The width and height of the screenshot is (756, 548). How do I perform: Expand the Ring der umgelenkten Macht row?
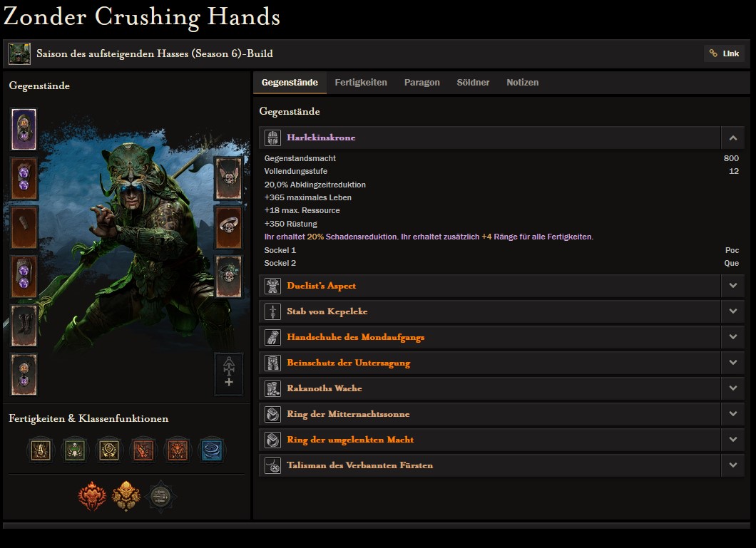(x=733, y=439)
